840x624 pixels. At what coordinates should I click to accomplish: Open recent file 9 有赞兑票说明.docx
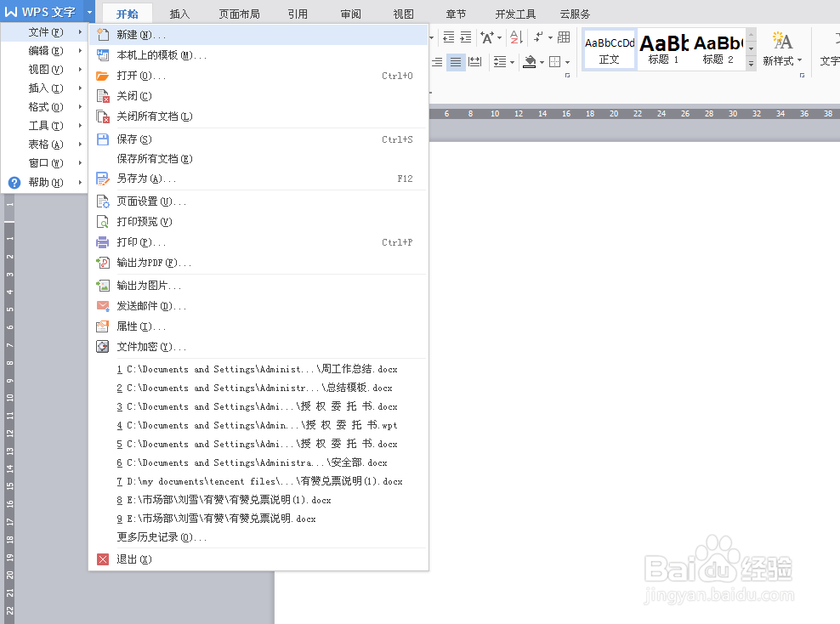tap(258, 519)
